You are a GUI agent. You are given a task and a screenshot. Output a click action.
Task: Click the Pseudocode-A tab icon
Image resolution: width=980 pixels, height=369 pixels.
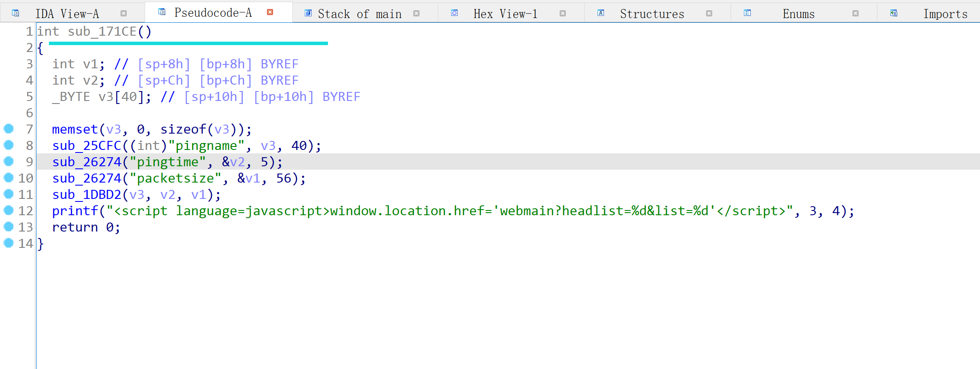[x=162, y=12]
